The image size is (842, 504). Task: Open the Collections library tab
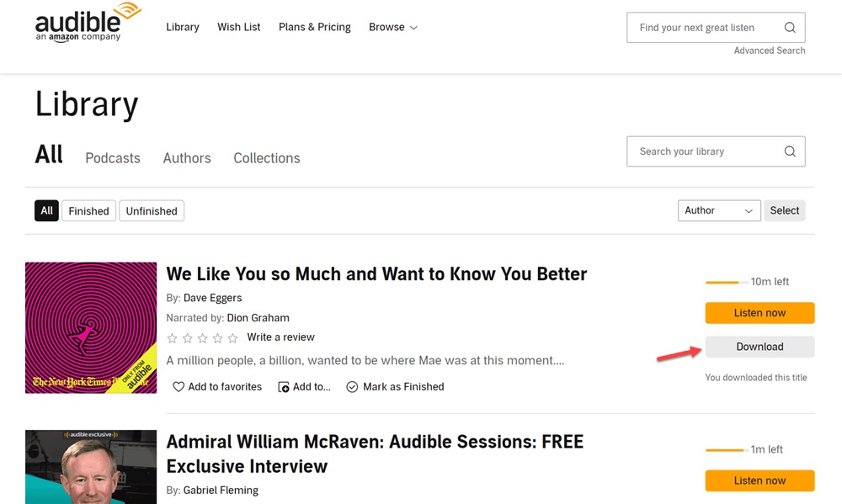tap(266, 158)
